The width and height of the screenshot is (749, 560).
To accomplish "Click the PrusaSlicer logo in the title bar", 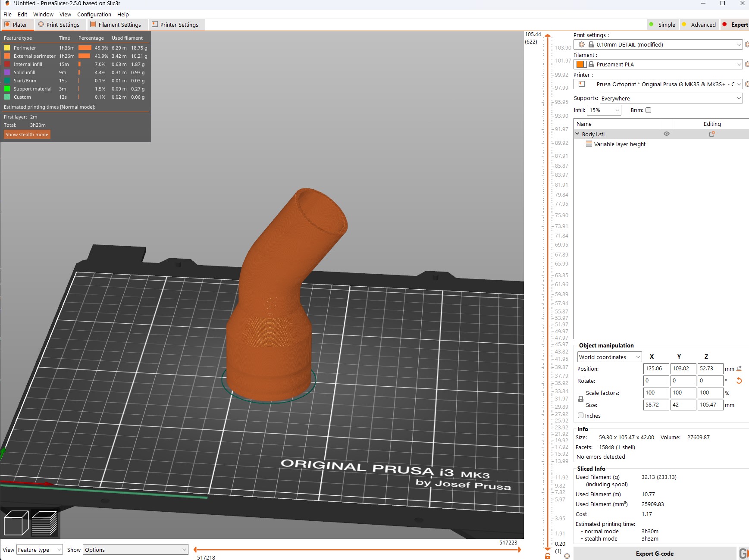I will pos(7,3).
